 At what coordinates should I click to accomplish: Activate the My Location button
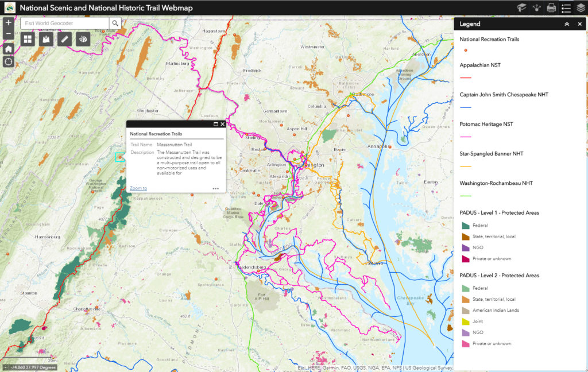point(8,61)
